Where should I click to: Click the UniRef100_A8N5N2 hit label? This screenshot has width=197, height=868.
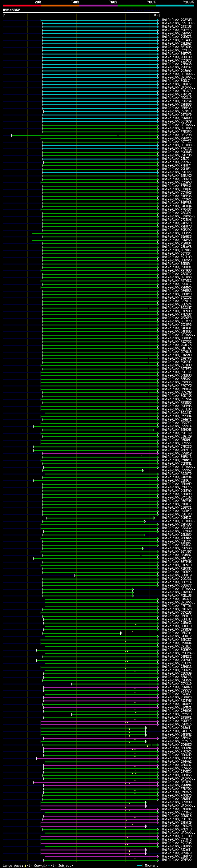[177, 799]
